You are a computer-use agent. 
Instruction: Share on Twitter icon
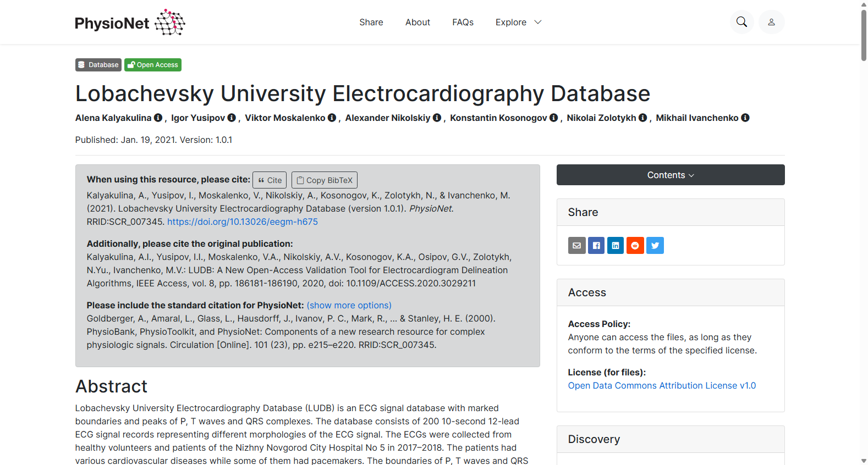tap(655, 245)
